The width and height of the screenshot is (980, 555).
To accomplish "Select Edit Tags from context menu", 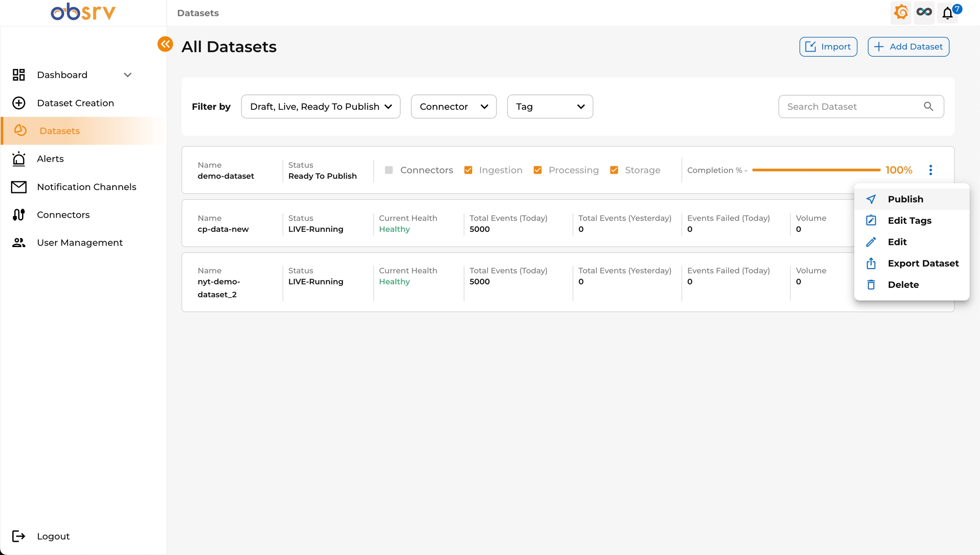I will click(912, 220).
